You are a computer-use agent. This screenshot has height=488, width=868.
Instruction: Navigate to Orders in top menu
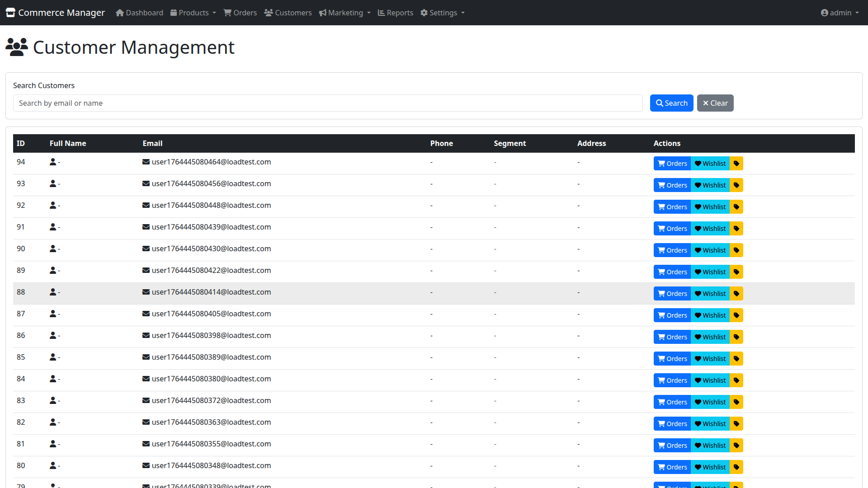pos(240,13)
